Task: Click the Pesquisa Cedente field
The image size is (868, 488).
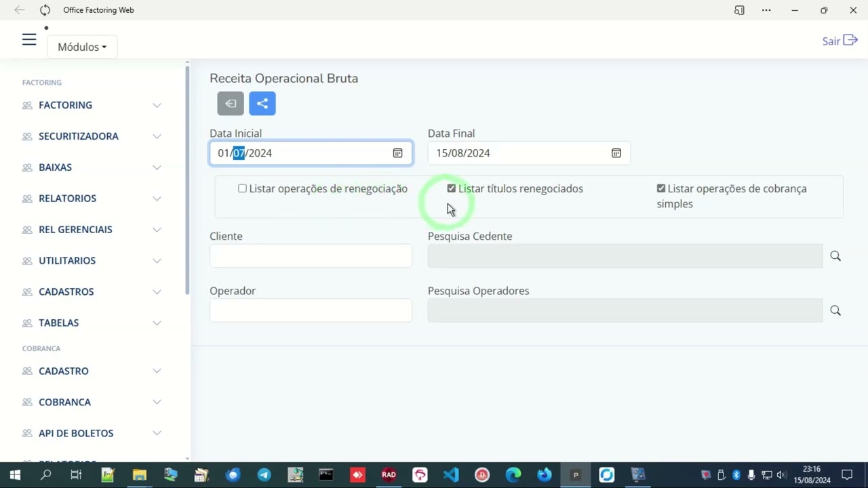Action: coord(625,256)
